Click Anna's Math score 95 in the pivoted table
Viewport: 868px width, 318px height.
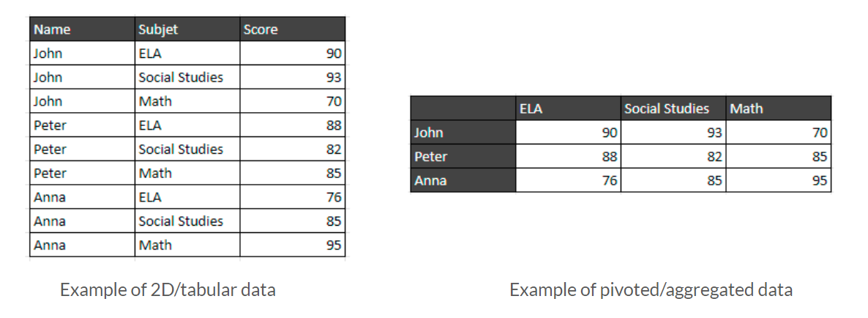click(777, 180)
